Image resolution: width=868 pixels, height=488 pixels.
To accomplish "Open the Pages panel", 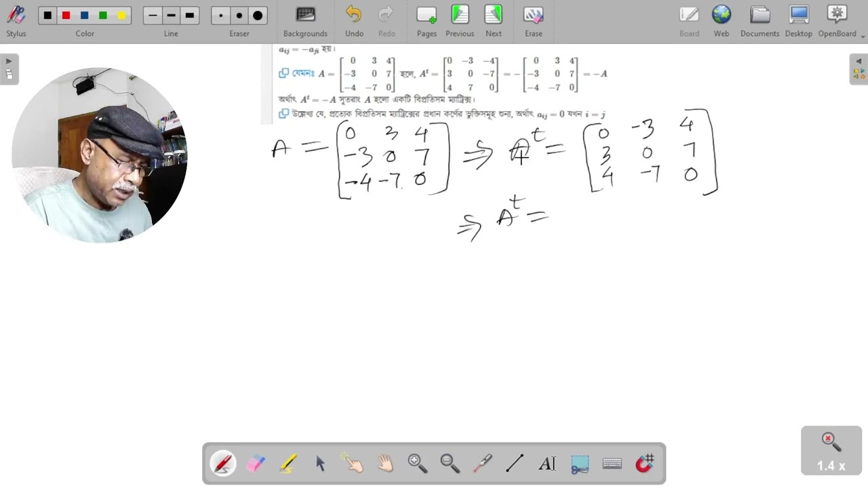I will point(427,21).
